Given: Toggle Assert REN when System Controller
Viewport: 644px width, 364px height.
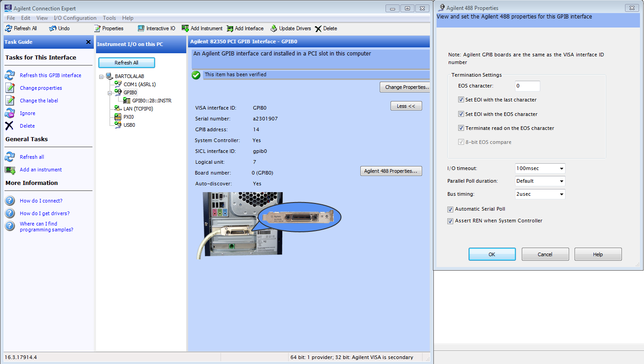Looking at the screenshot, I should (450, 221).
